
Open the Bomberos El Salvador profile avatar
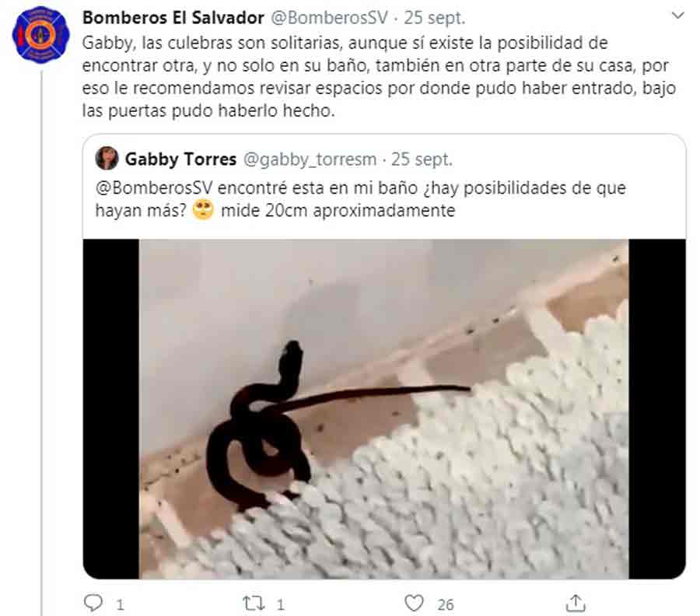pos(41,34)
